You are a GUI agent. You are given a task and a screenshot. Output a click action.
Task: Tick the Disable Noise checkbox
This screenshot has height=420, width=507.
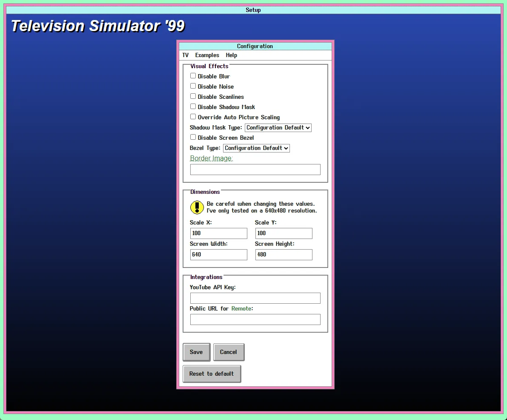click(x=193, y=86)
